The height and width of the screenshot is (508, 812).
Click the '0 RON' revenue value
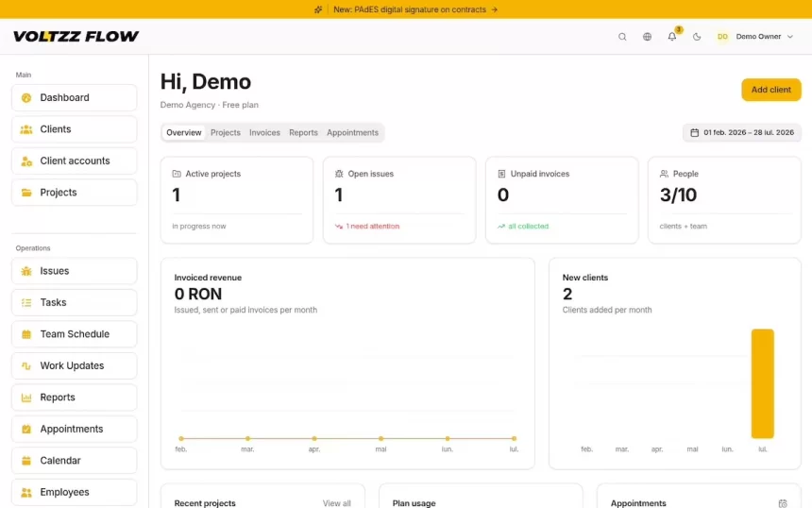click(198, 295)
